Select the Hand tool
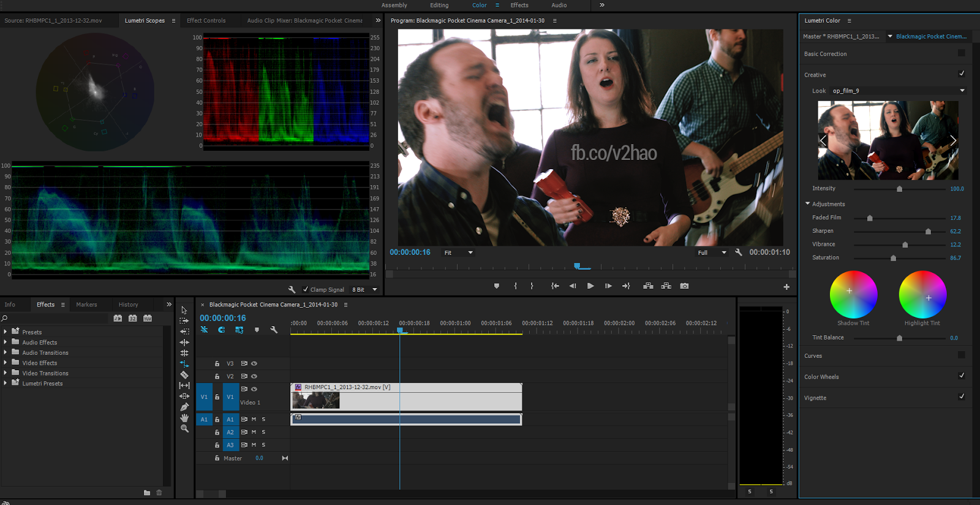Image resolution: width=980 pixels, height=505 pixels. pos(184,418)
